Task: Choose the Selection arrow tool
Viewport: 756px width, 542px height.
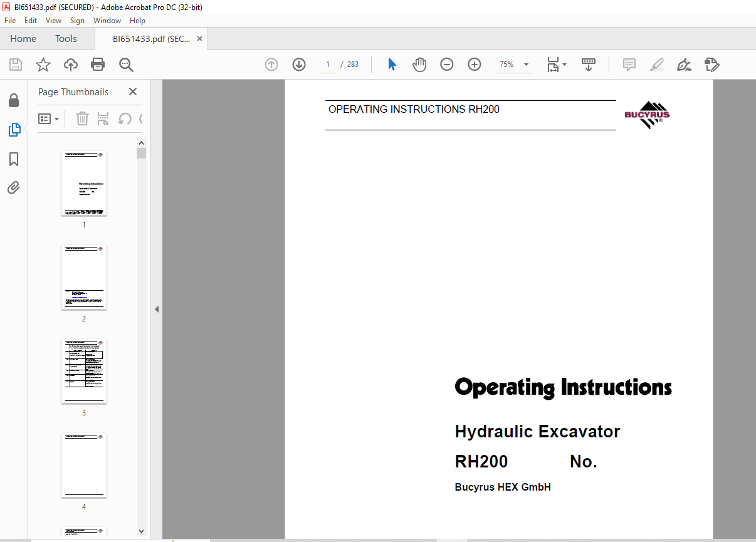Action: 392,65
